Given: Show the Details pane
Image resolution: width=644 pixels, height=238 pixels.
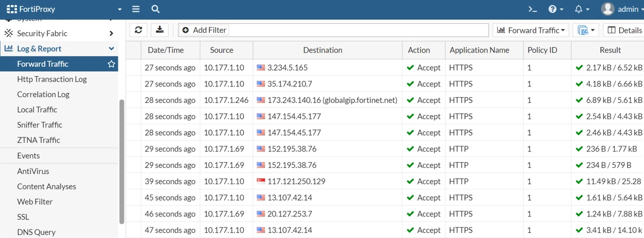Looking at the screenshot, I should [624, 30].
